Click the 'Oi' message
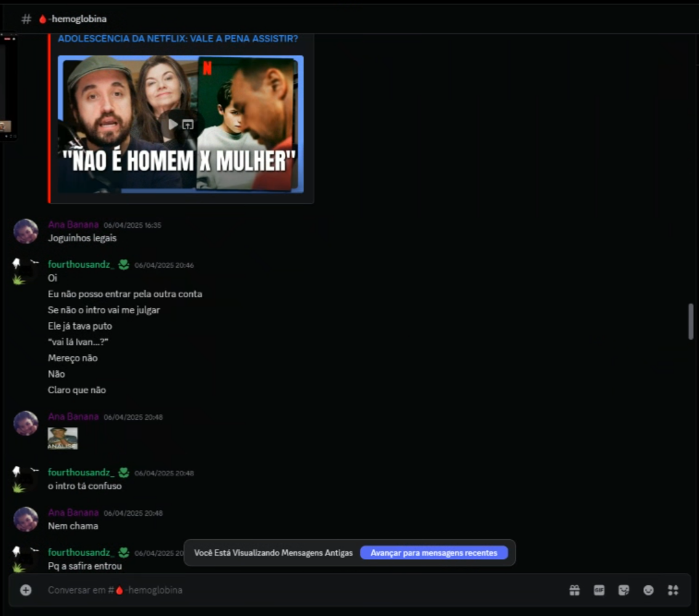Screen dimensions: 699x616 pos(52,278)
